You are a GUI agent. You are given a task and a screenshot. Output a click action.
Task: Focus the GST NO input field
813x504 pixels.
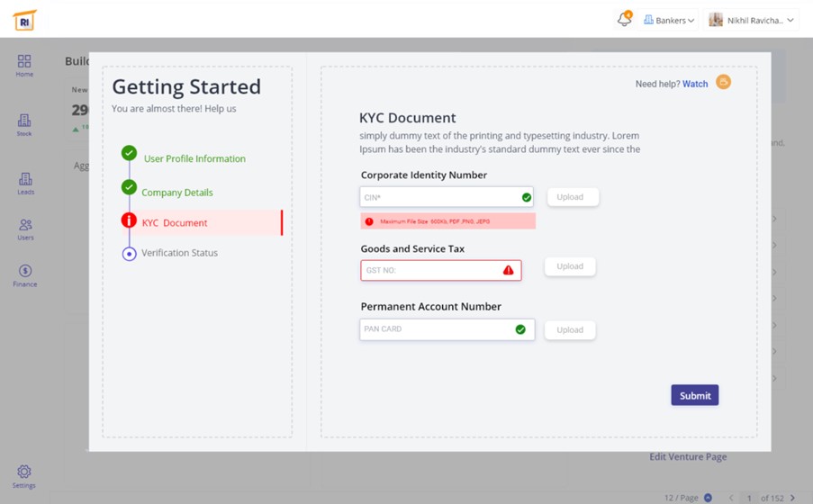430,270
